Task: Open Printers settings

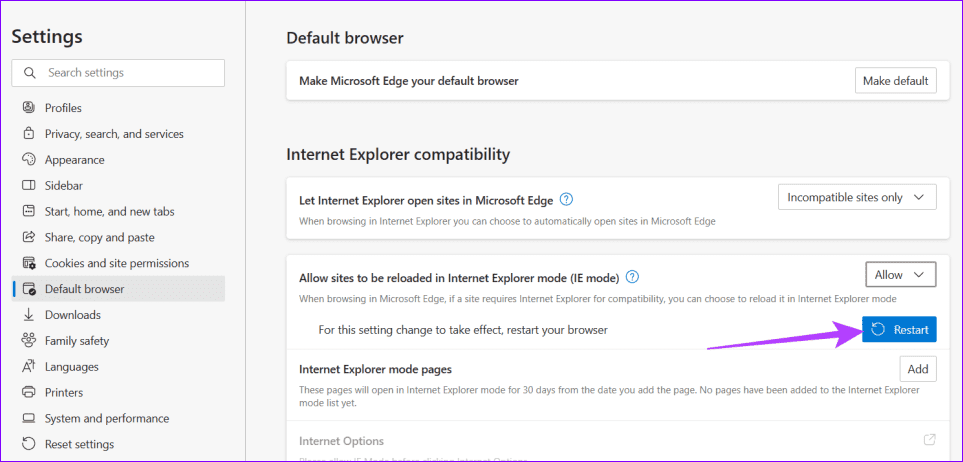Action: (118, 392)
